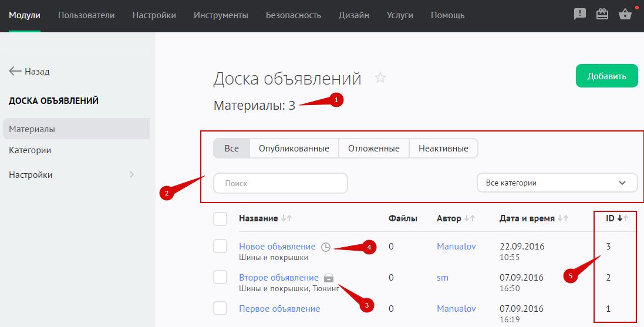Click the archive icon beside Второе объявление
This screenshot has width=644, height=327.
point(329,278)
